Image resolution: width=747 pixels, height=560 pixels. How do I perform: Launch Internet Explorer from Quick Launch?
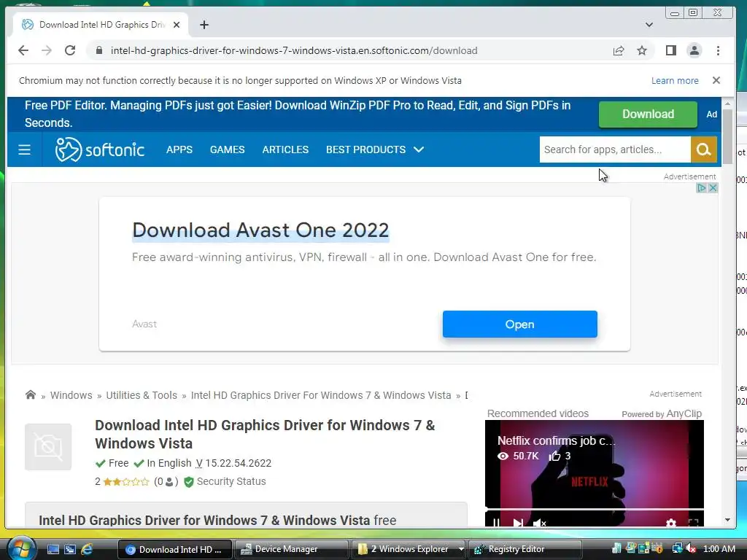[87, 549]
